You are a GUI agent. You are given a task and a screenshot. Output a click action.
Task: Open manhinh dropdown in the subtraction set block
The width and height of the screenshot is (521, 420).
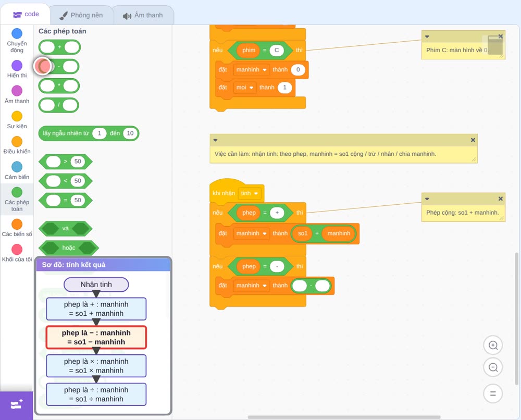tap(251, 286)
